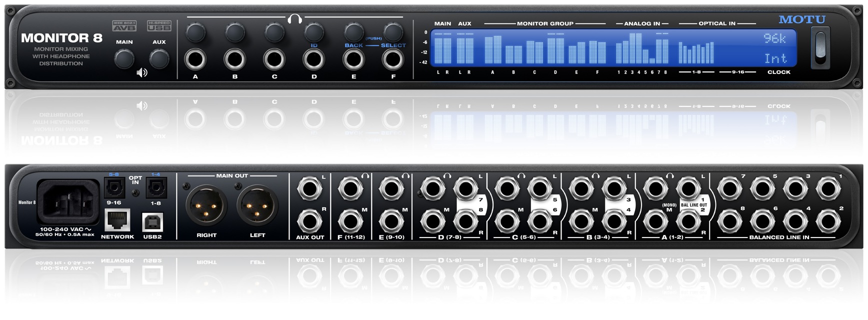The height and width of the screenshot is (320, 868).
Task: Adjust the headphone knob above jack C
Action: [274, 31]
